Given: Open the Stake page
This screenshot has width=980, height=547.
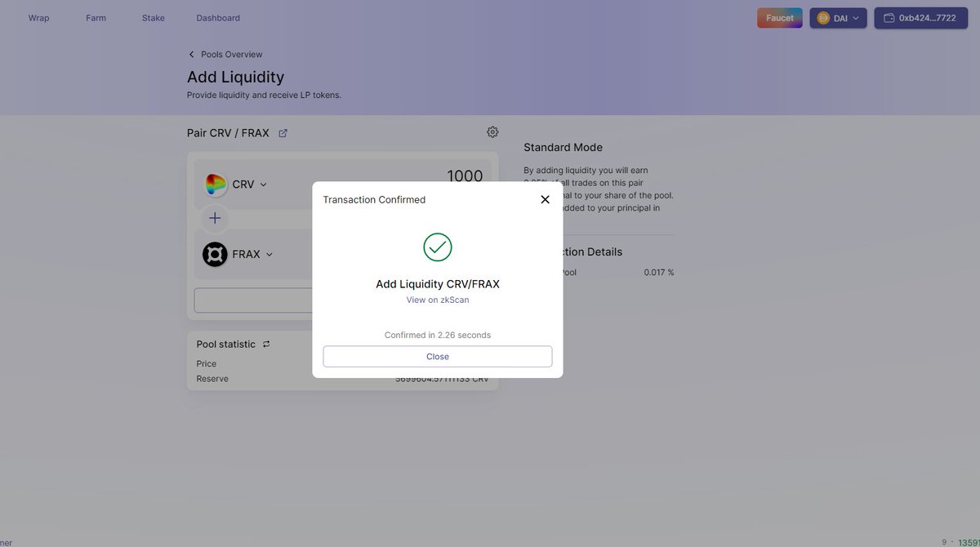Looking at the screenshot, I should (x=154, y=18).
